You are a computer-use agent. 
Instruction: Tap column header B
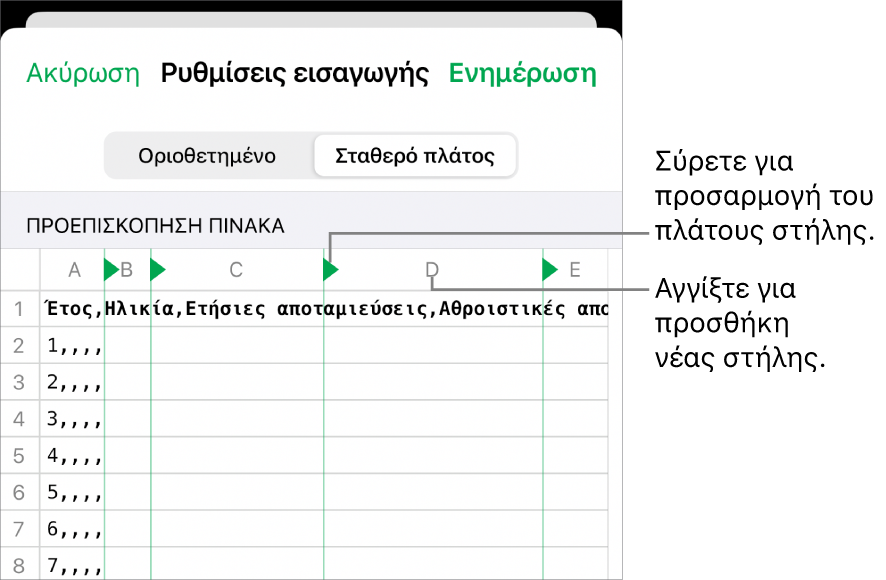coord(127,270)
